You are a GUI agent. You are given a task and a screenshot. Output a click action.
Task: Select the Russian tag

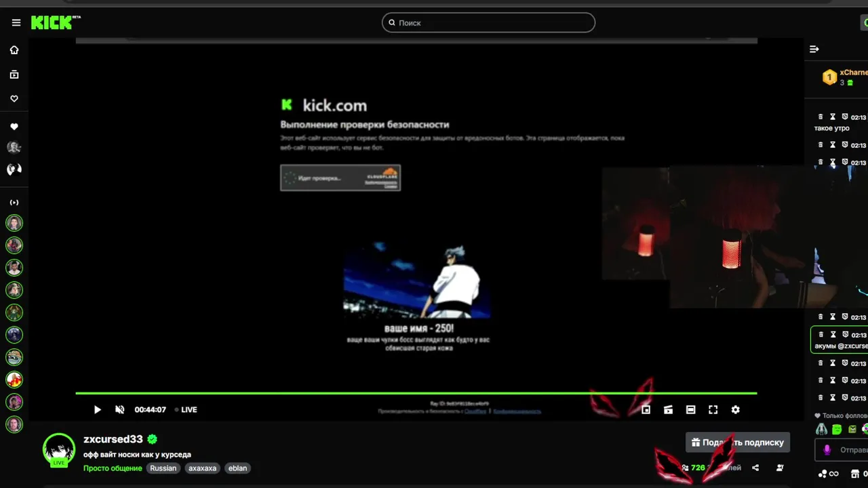[163, 468]
